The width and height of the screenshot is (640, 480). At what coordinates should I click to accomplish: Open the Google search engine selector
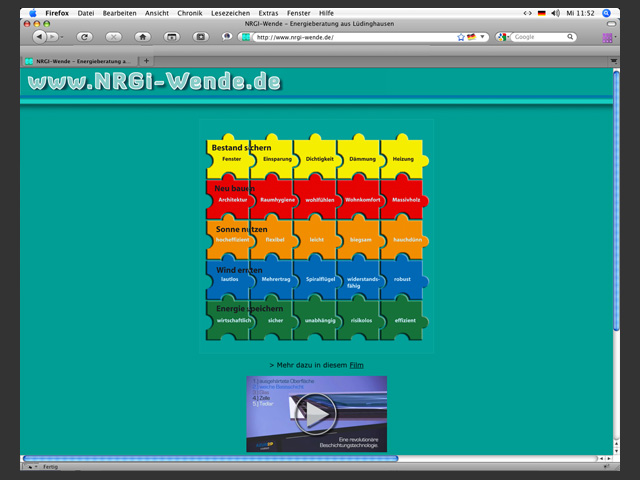click(x=502, y=37)
